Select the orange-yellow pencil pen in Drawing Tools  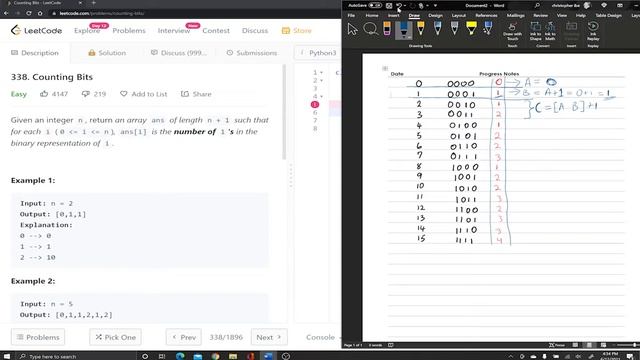pyautogui.click(x=421, y=29)
